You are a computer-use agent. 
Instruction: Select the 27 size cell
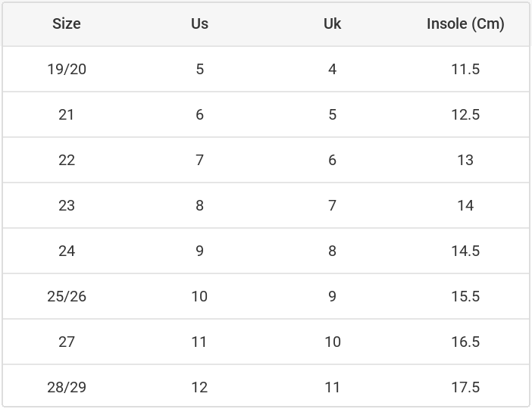tap(67, 342)
